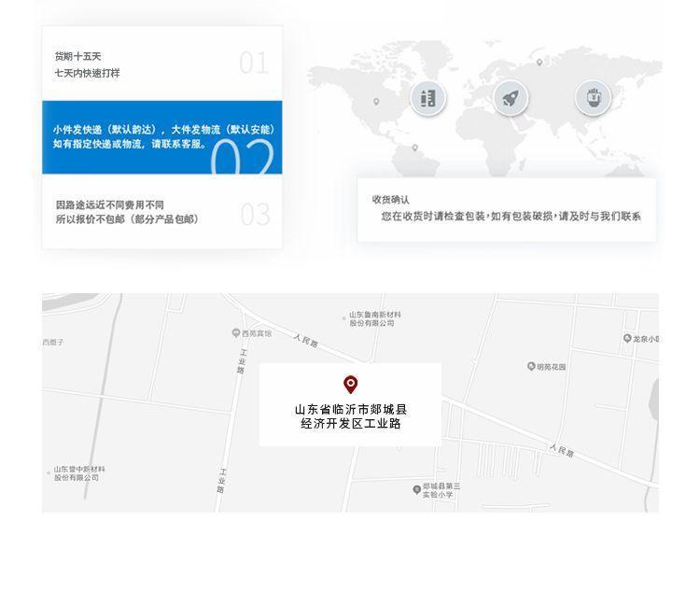Click the faint 01 number

pos(254,63)
